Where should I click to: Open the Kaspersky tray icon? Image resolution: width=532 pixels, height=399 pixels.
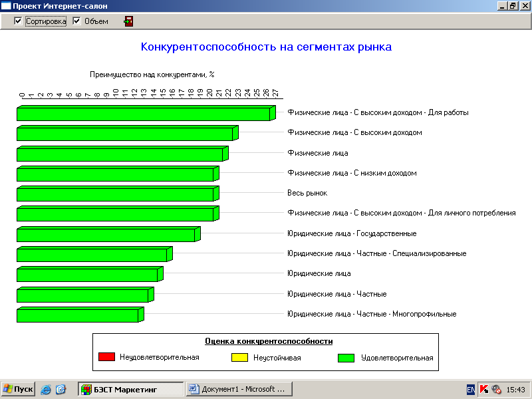tap(484, 389)
